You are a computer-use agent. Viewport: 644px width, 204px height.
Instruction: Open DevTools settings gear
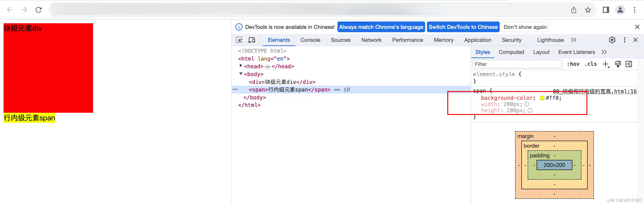[x=612, y=40]
